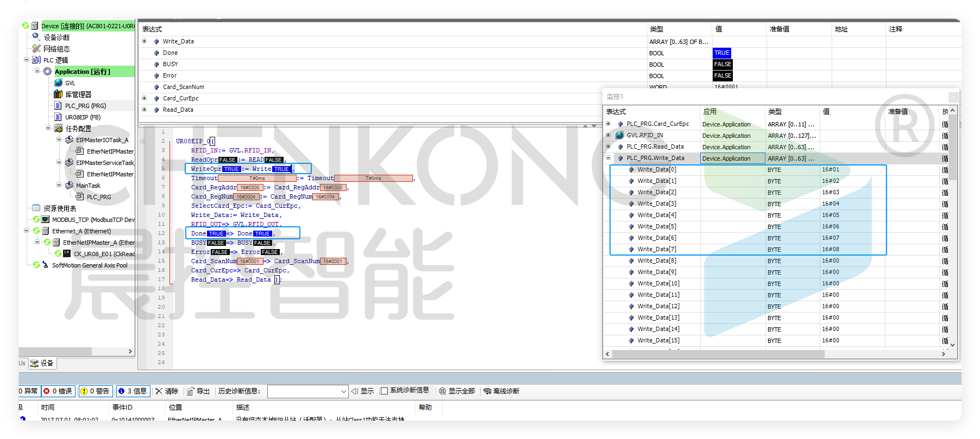Click the PLC_PRG call icon under MainTask
Image resolution: width=980 pixels, height=439 pixels.
(80, 196)
